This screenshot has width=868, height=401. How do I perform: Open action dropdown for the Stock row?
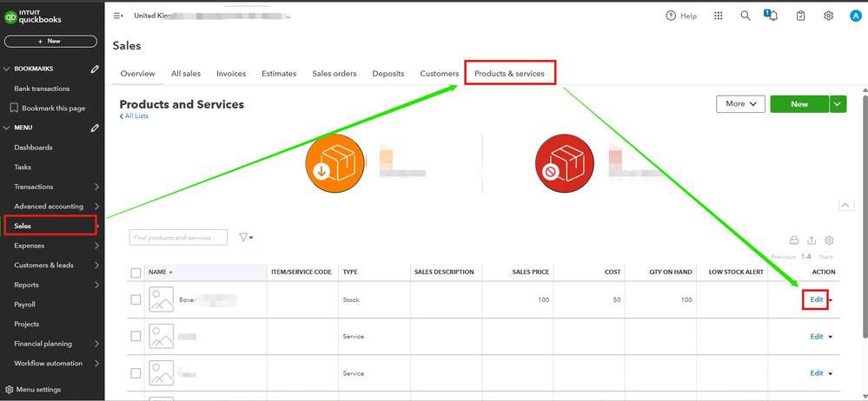click(x=831, y=300)
